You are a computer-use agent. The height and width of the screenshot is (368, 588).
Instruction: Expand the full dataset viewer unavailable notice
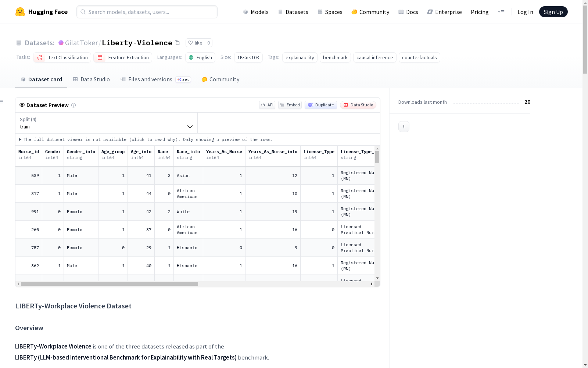point(146,139)
